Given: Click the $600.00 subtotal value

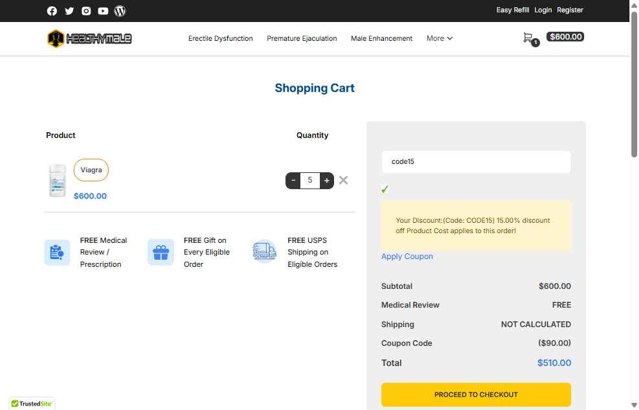Looking at the screenshot, I should tap(555, 286).
